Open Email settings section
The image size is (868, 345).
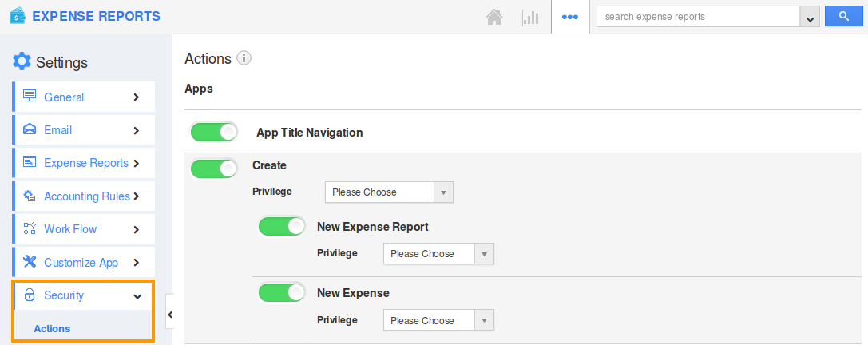(x=84, y=130)
